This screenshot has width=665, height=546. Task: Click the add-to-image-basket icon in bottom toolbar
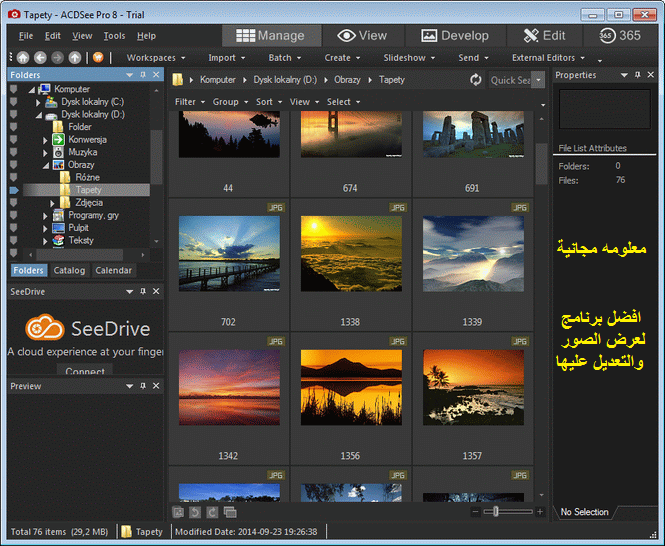coord(178,512)
